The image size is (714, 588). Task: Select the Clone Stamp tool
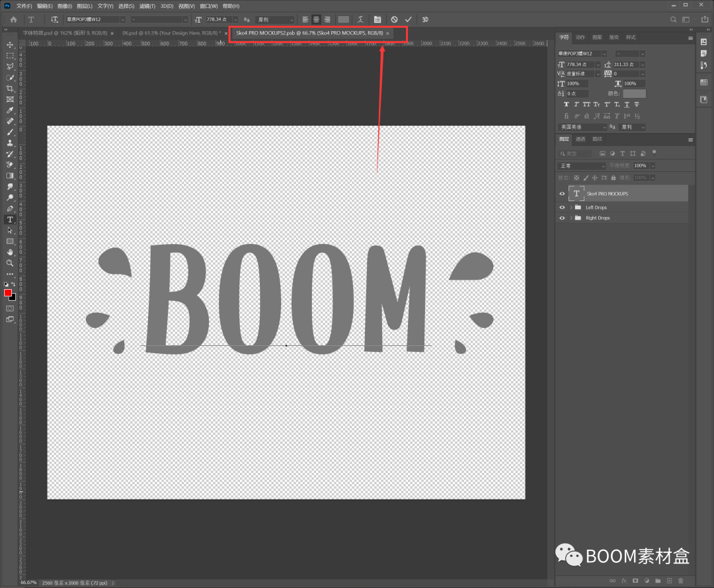[10, 143]
